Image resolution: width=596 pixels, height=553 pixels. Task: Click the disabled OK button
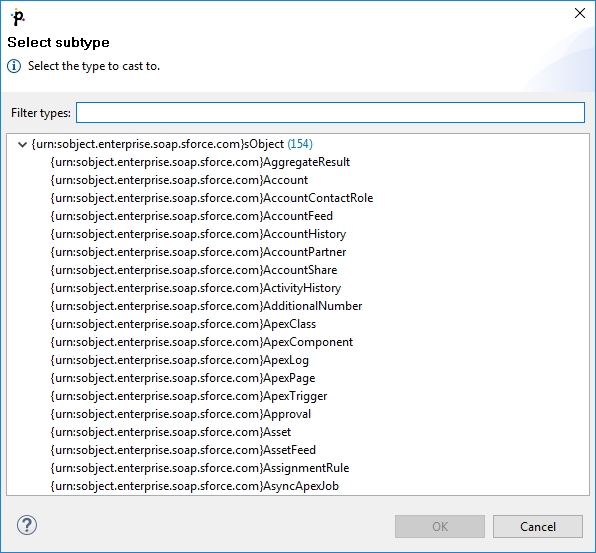tap(440, 526)
